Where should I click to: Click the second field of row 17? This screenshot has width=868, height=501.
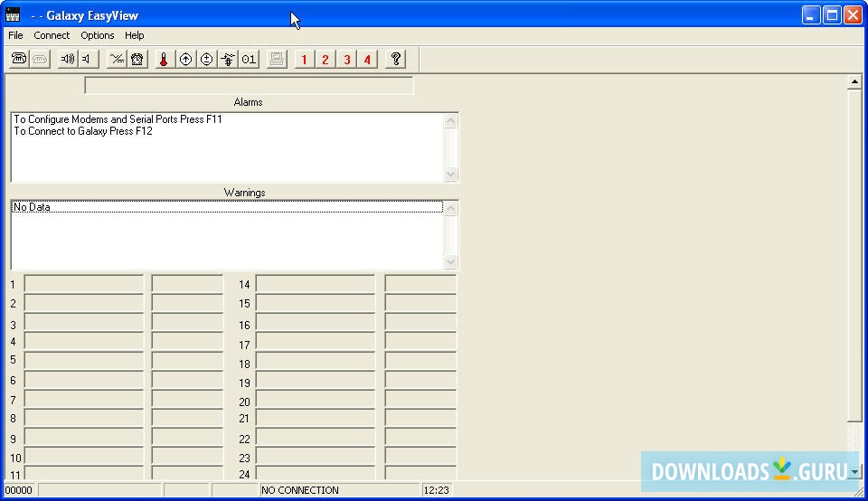coord(420,341)
